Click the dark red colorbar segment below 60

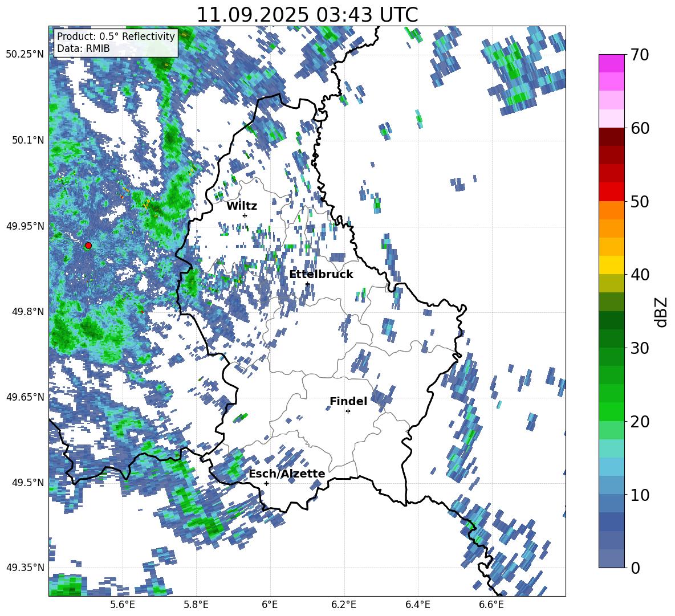(611, 137)
